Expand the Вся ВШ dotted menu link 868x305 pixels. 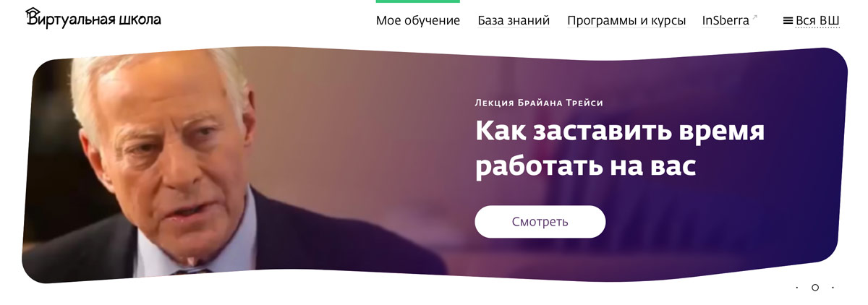coord(817,21)
